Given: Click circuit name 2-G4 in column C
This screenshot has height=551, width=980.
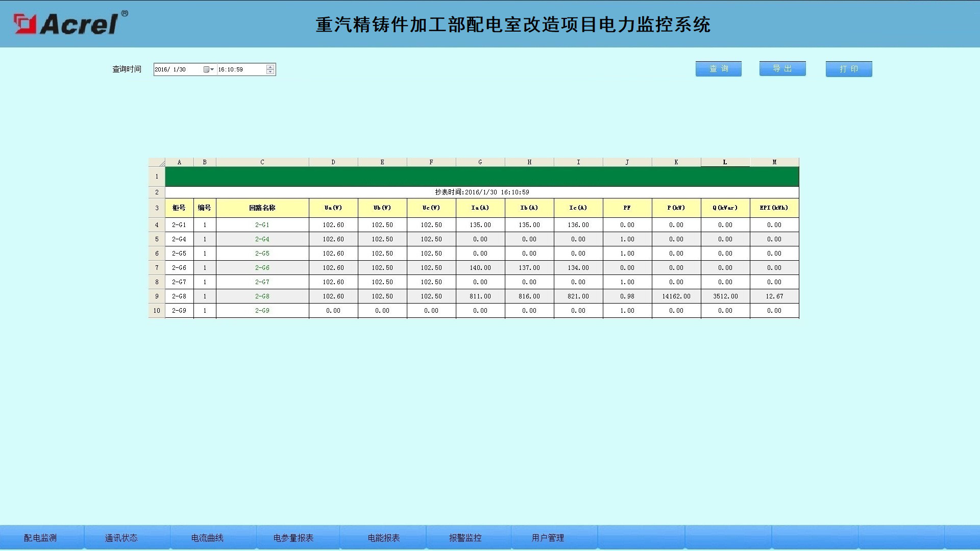Looking at the screenshot, I should [x=262, y=239].
